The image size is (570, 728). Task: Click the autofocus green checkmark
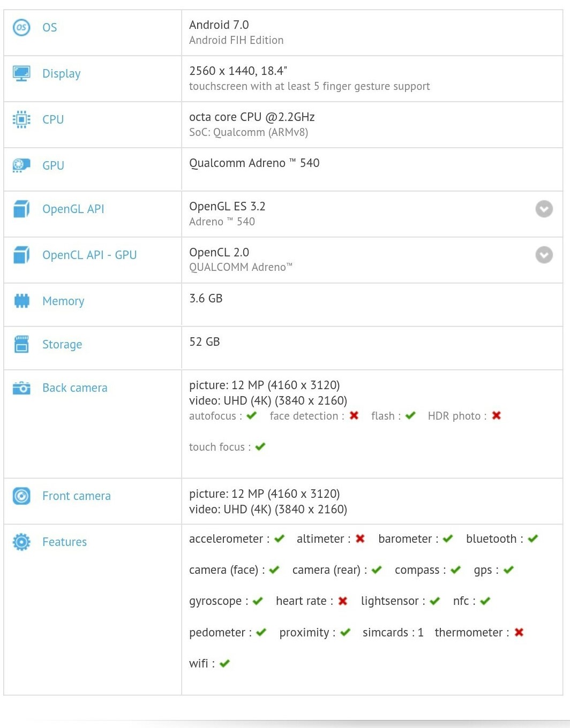tap(252, 415)
